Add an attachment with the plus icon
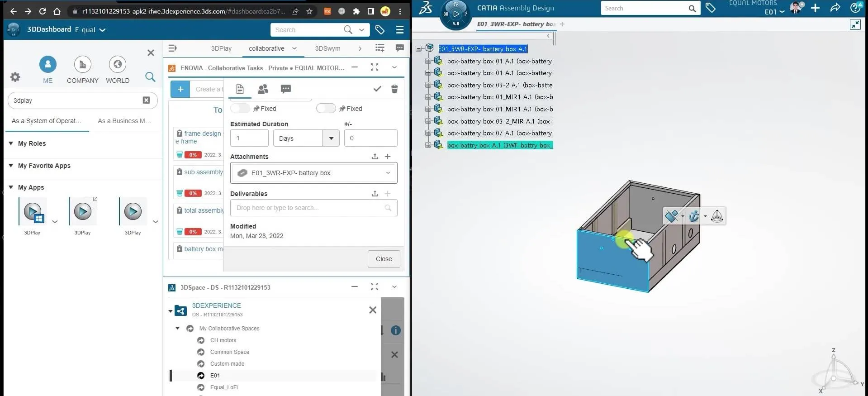This screenshot has height=396, width=868. [388, 157]
